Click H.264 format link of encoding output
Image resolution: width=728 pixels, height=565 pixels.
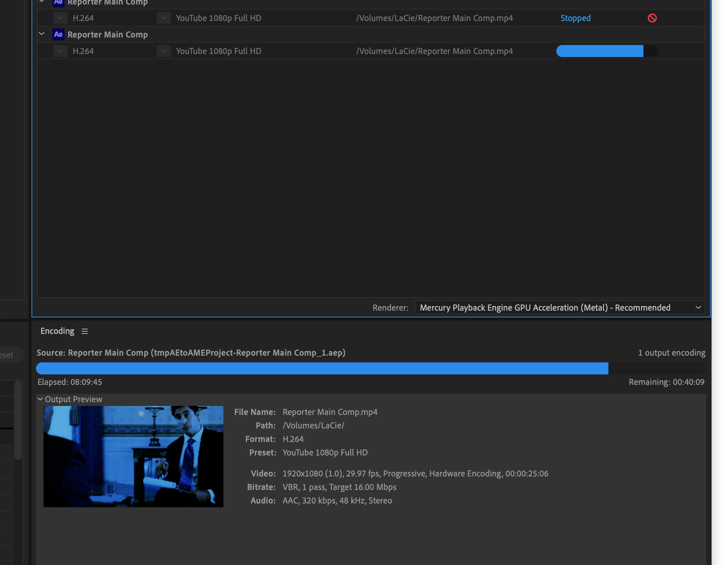pos(83,51)
